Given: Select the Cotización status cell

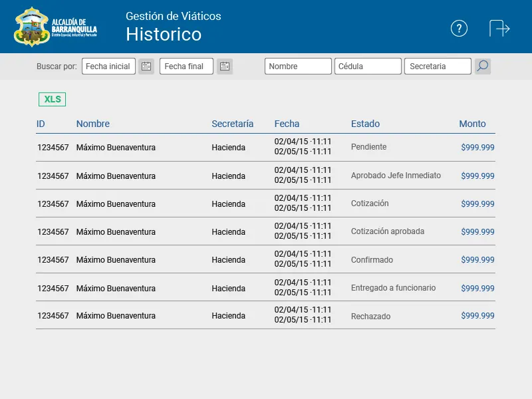Looking at the screenshot, I should coord(370,203).
